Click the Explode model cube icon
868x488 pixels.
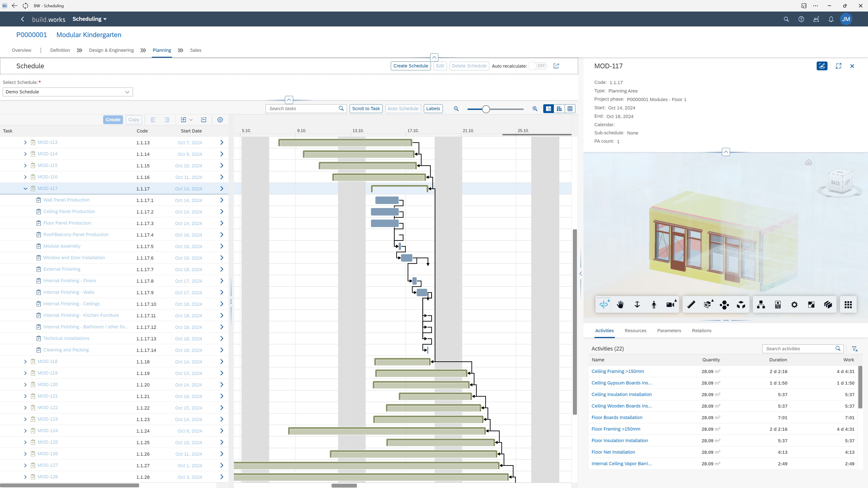741,305
